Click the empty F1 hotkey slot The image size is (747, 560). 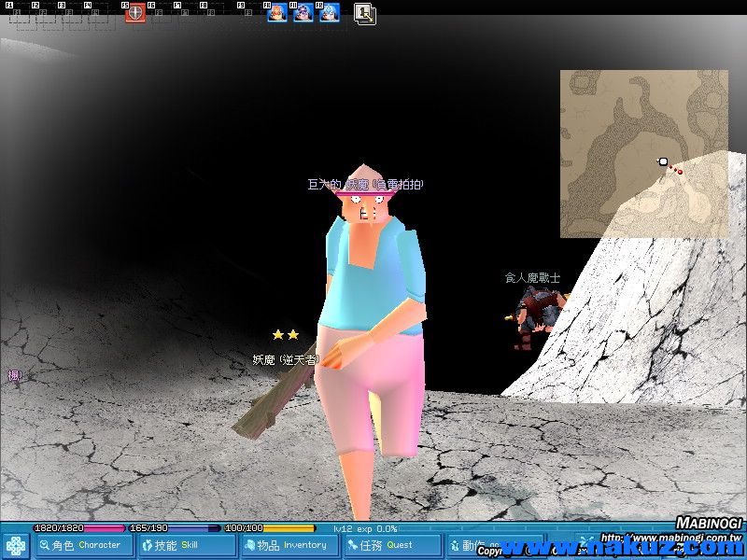click(19, 14)
